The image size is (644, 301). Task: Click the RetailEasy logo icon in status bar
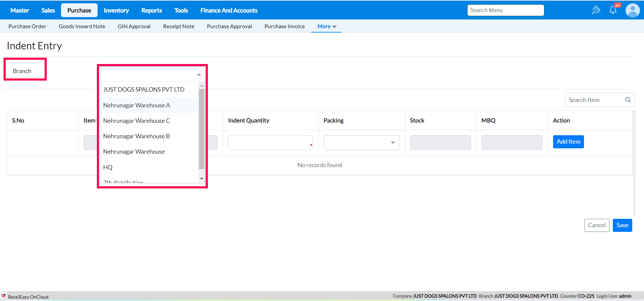pyautogui.click(x=4, y=296)
